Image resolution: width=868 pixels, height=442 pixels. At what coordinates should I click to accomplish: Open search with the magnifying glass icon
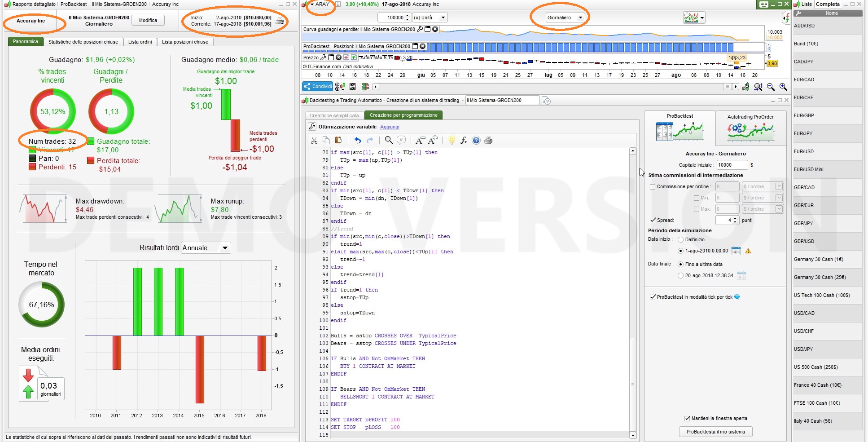click(389, 141)
